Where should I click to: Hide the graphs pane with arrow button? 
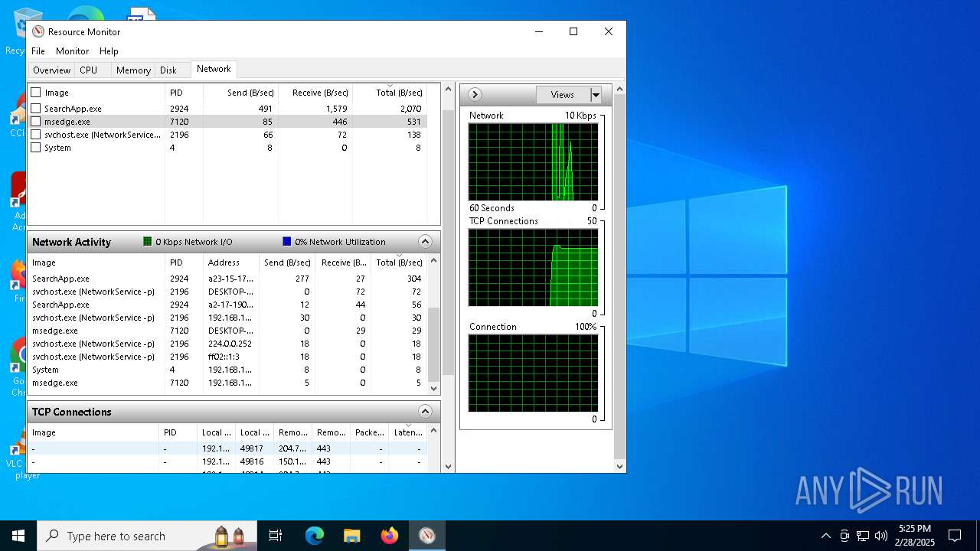(475, 95)
